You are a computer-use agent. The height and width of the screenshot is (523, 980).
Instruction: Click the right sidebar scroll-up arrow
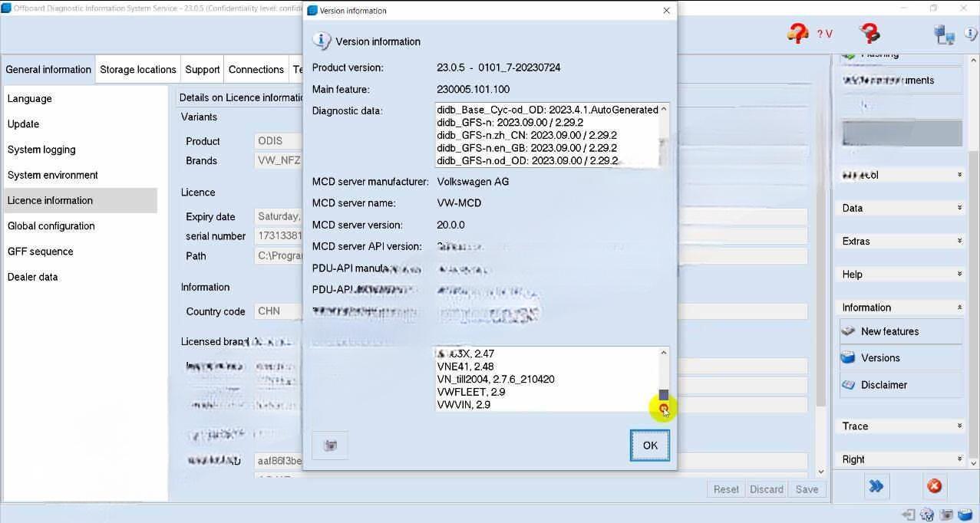972,61
